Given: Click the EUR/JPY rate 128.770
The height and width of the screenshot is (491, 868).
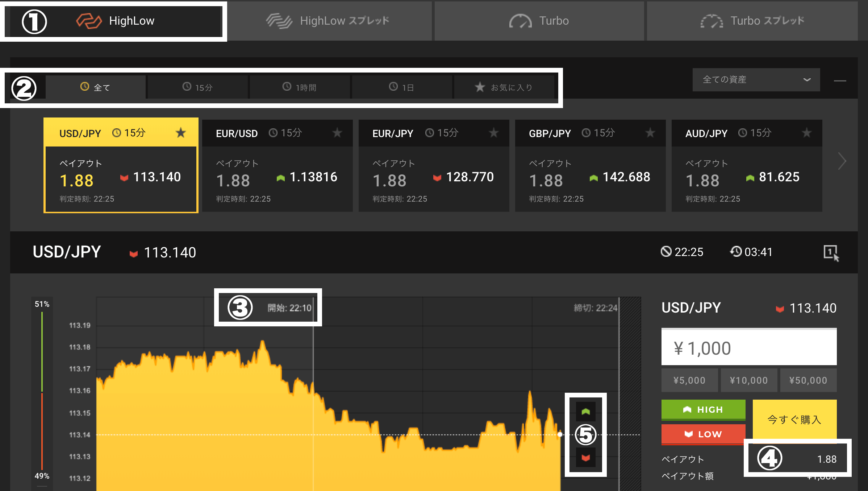Looking at the screenshot, I should click(x=470, y=177).
